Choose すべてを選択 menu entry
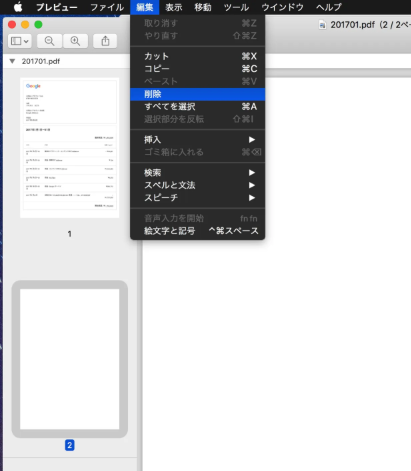Viewport: 411px width, 471px height. tap(198, 107)
